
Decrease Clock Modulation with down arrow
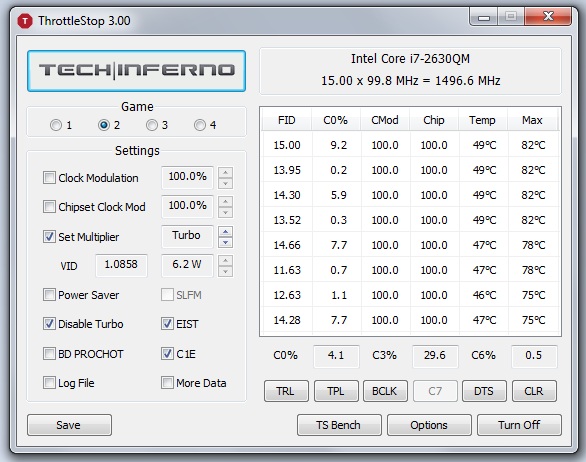(225, 183)
